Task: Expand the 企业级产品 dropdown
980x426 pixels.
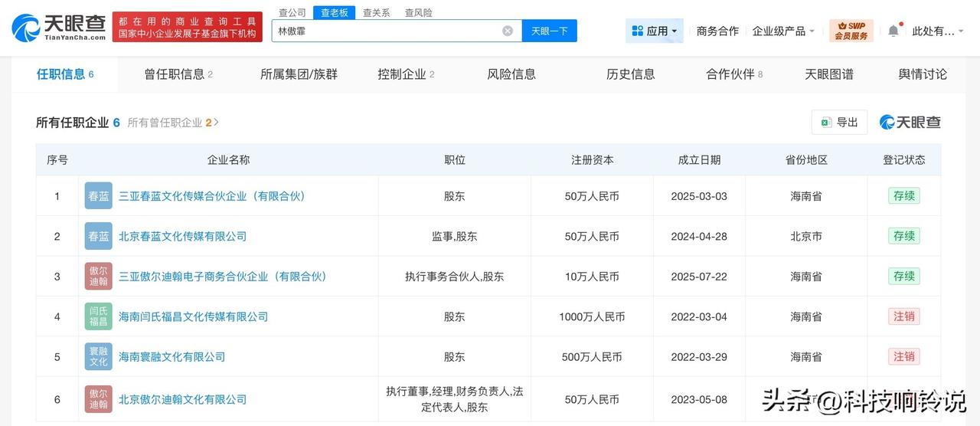Action: [784, 31]
